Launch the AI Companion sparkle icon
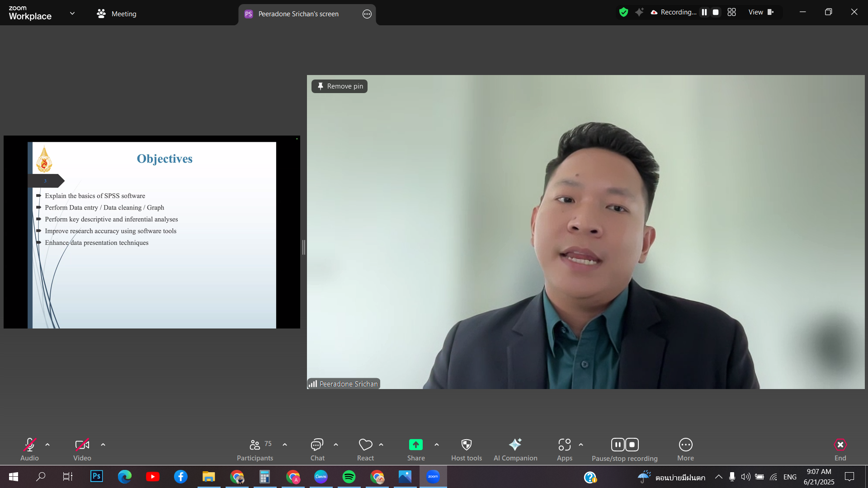 515,445
